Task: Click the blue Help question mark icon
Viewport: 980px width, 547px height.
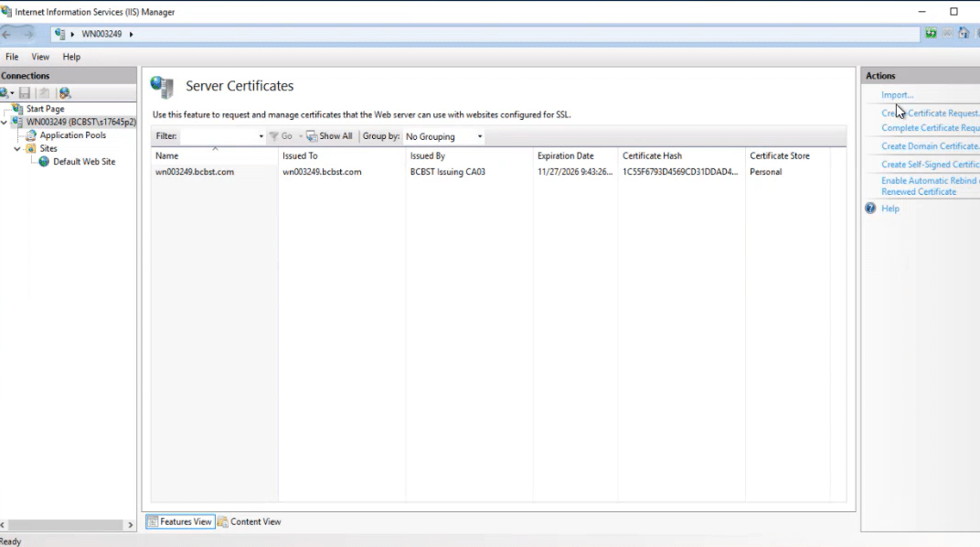Action: (x=870, y=209)
